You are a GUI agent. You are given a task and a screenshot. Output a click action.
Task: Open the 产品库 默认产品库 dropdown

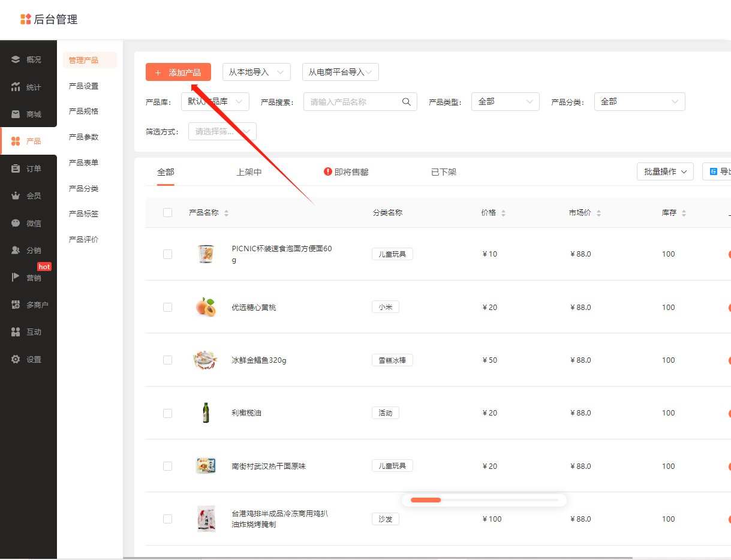(215, 101)
